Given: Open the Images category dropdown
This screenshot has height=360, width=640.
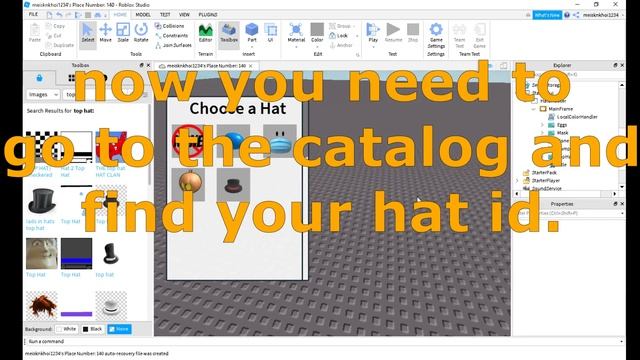Looking at the screenshot, I should point(43,94).
